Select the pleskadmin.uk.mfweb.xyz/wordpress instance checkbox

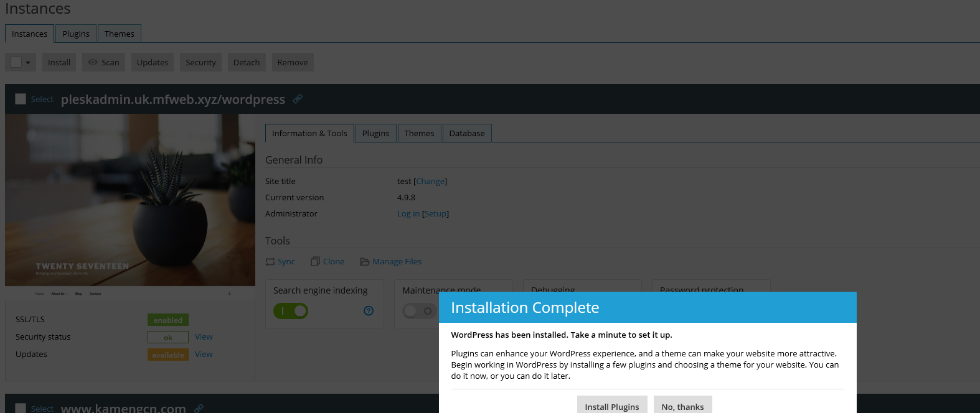(21, 99)
